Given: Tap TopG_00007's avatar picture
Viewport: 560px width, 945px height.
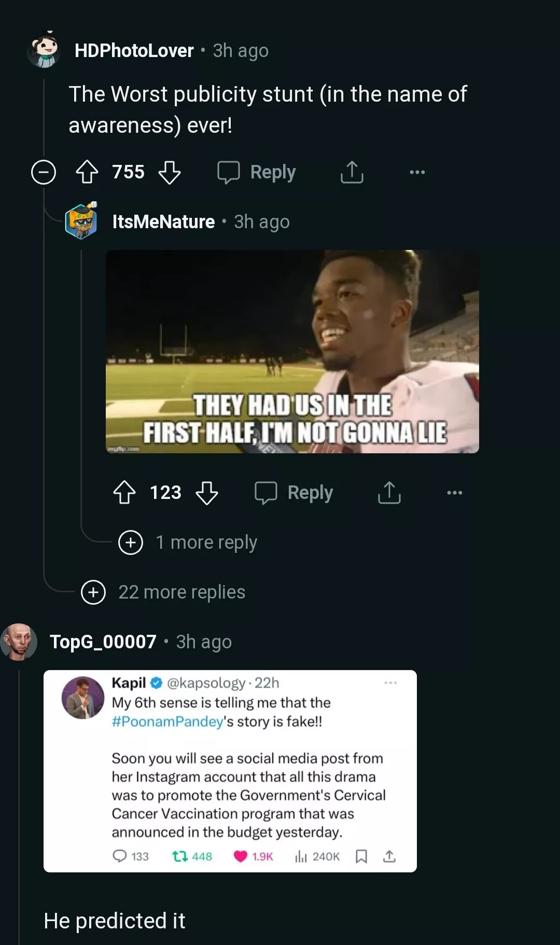Looking at the screenshot, I should 19,642.
